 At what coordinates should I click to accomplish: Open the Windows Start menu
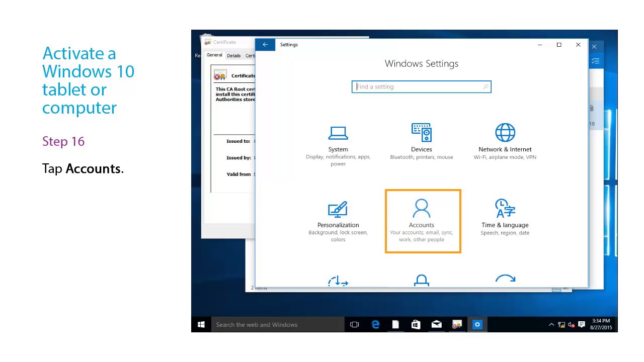201,325
